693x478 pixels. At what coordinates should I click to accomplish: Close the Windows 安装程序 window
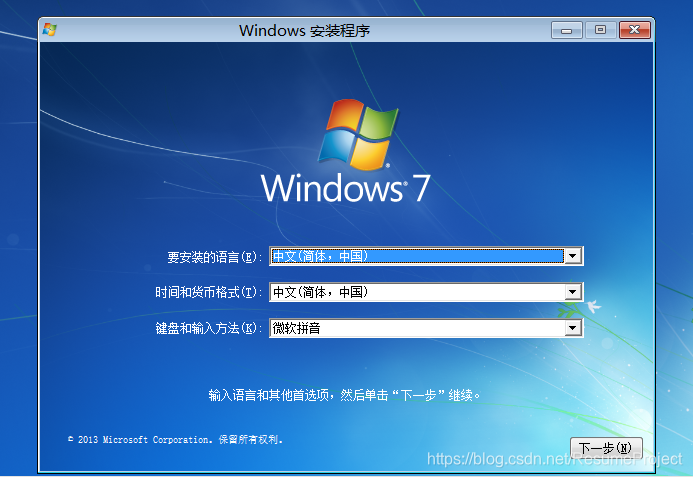coord(635,30)
